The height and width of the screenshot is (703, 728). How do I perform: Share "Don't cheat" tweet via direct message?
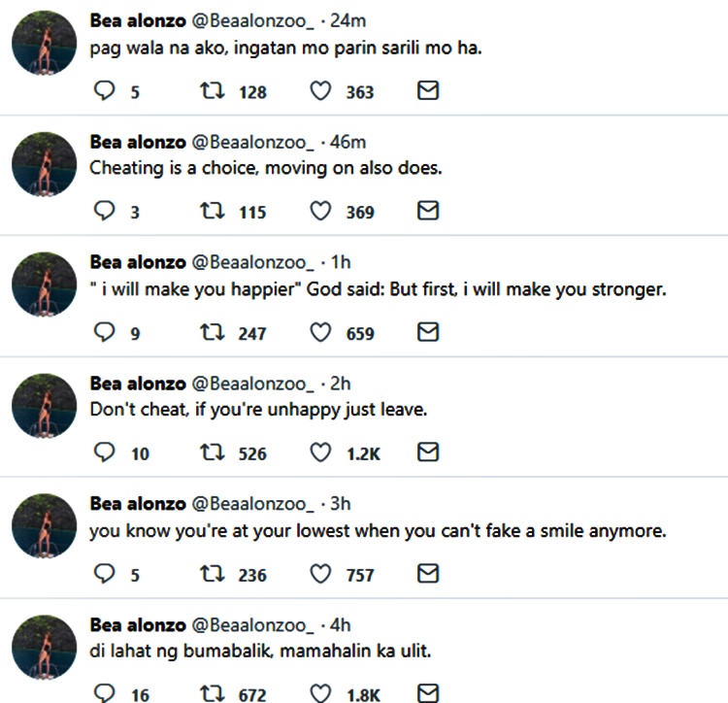[427, 452]
